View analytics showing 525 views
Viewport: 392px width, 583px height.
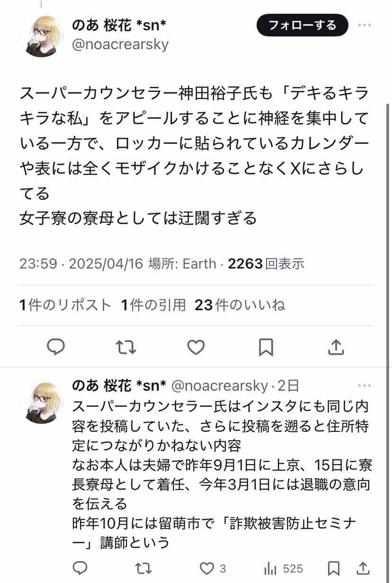click(283, 568)
